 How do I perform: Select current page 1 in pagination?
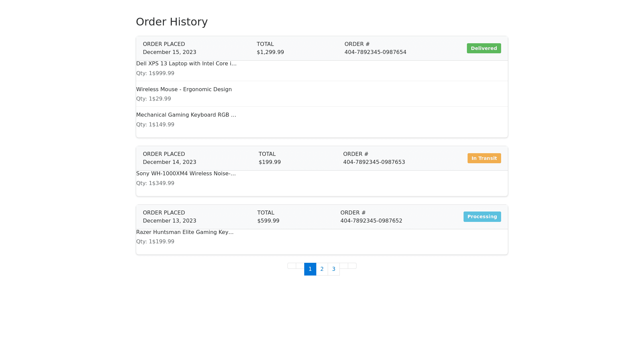(x=310, y=269)
